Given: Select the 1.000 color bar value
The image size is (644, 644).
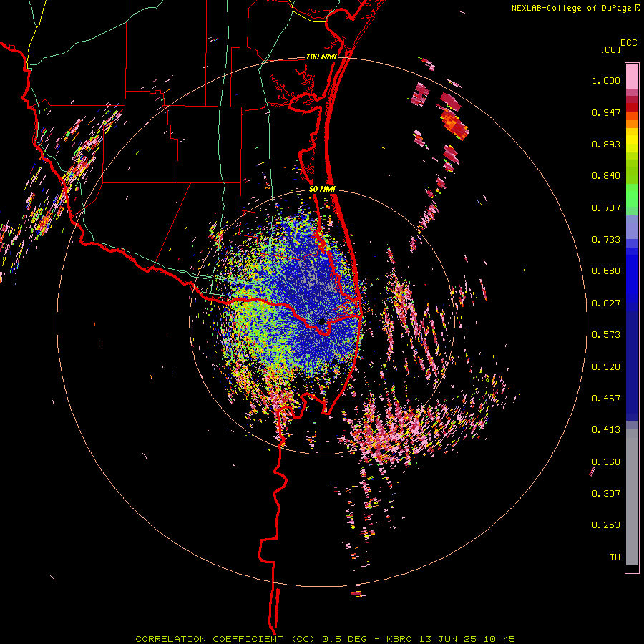Looking at the screenshot, I should pyautogui.click(x=606, y=80).
